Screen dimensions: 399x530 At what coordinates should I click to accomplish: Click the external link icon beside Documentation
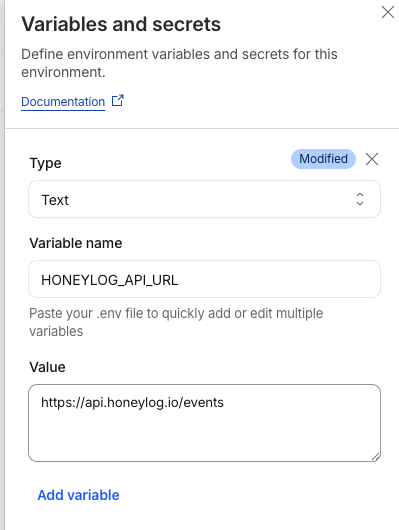(x=118, y=100)
